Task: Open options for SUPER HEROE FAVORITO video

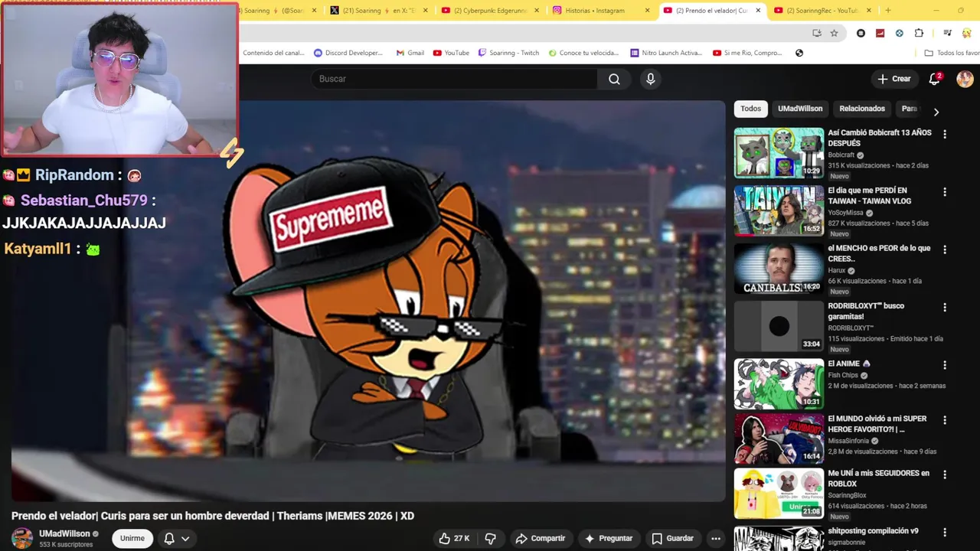Action: pos(945,420)
